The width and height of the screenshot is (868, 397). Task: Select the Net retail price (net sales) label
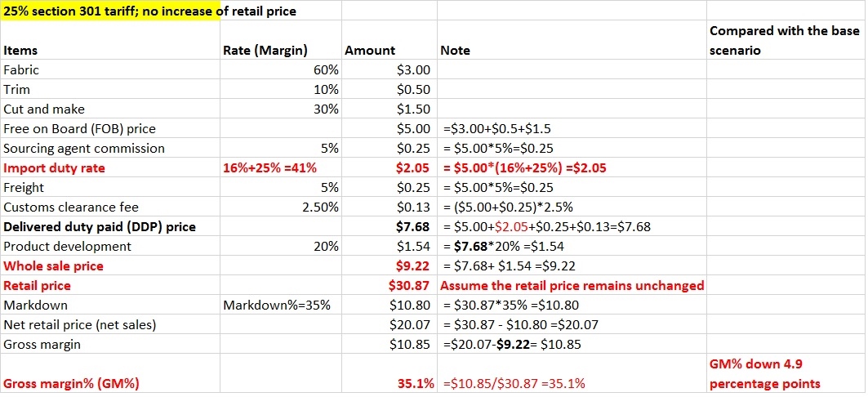79,325
